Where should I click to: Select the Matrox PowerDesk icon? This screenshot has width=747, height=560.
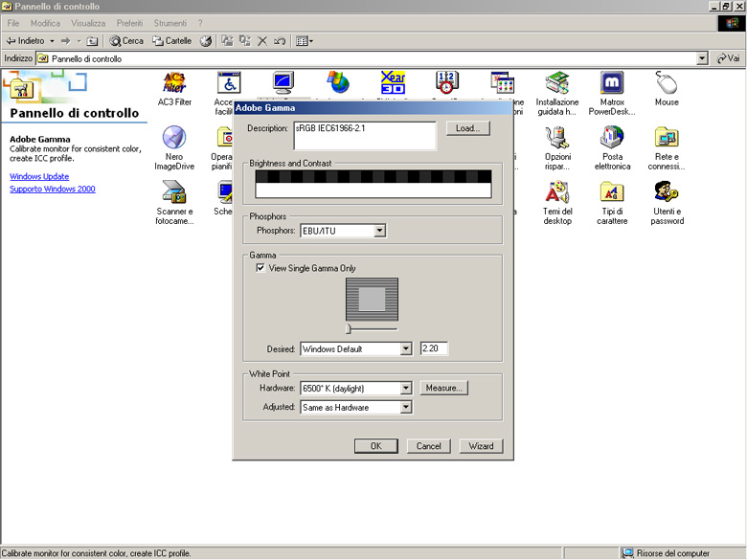(x=612, y=84)
